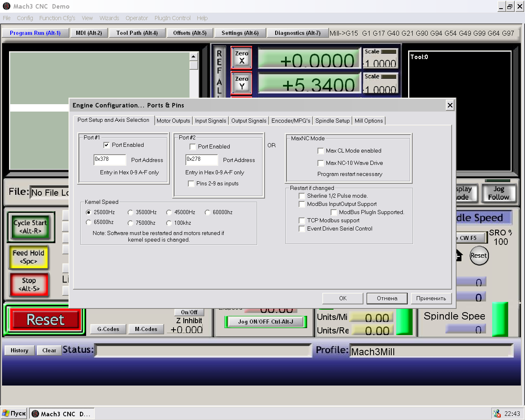
Task: Open the File menu
Action: coord(7,18)
